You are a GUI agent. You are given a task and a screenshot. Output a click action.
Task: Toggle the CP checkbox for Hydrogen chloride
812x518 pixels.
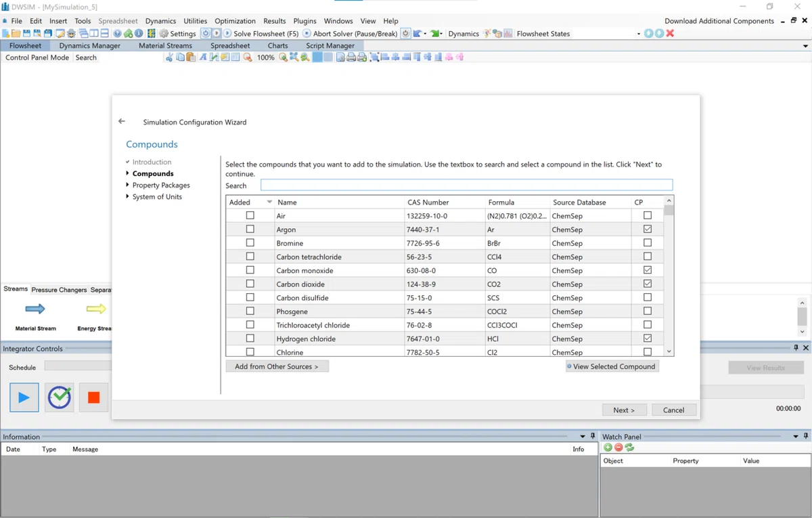click(x=648, y=338)
